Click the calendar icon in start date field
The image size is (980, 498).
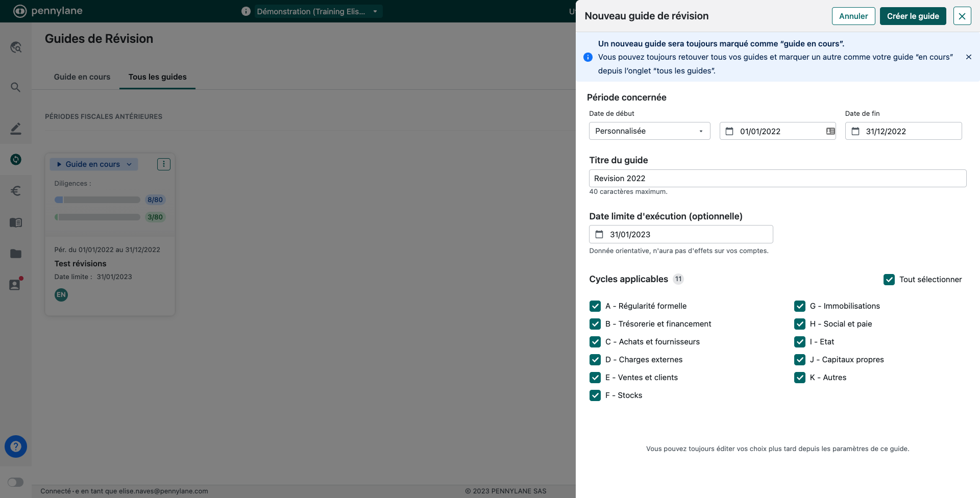tap(729, 131)
